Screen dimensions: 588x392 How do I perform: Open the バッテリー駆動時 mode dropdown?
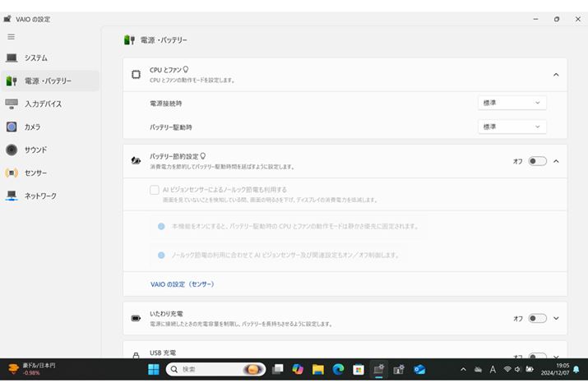[x=512, y=127]
